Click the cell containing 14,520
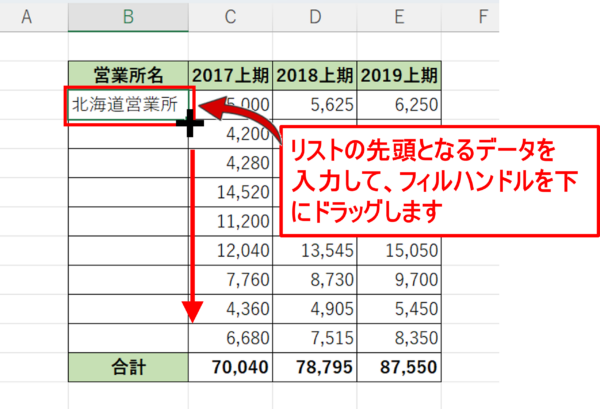Viewport: 600px width, 409px height. [231, 191]
